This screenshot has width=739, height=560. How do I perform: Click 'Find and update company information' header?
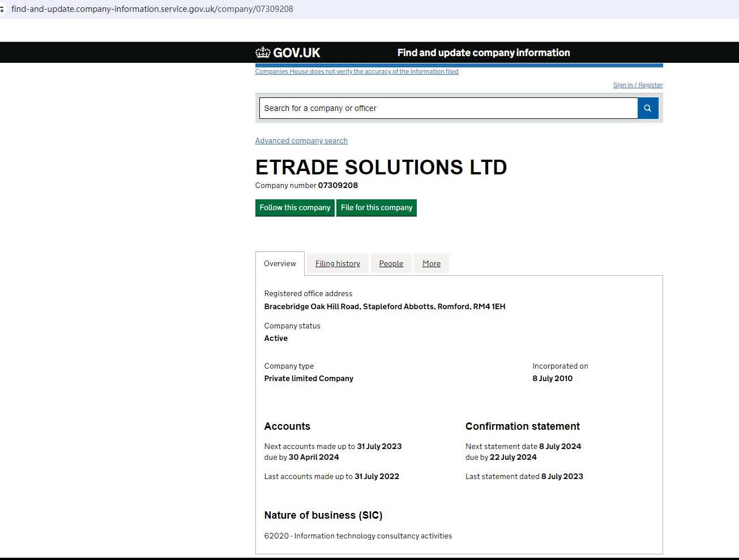click(484, 53)
